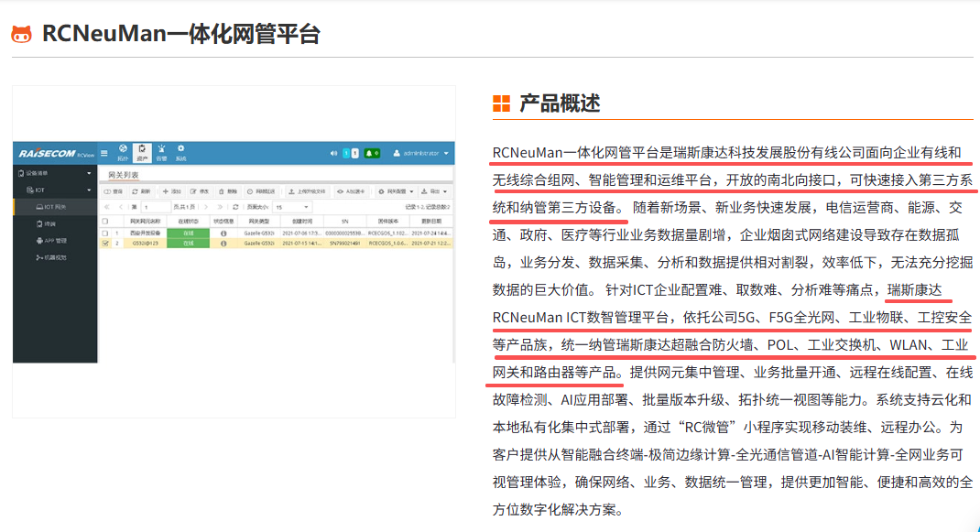
Task: Click the line starting 故障检测、AI应用部署
Action: (732, 400)
